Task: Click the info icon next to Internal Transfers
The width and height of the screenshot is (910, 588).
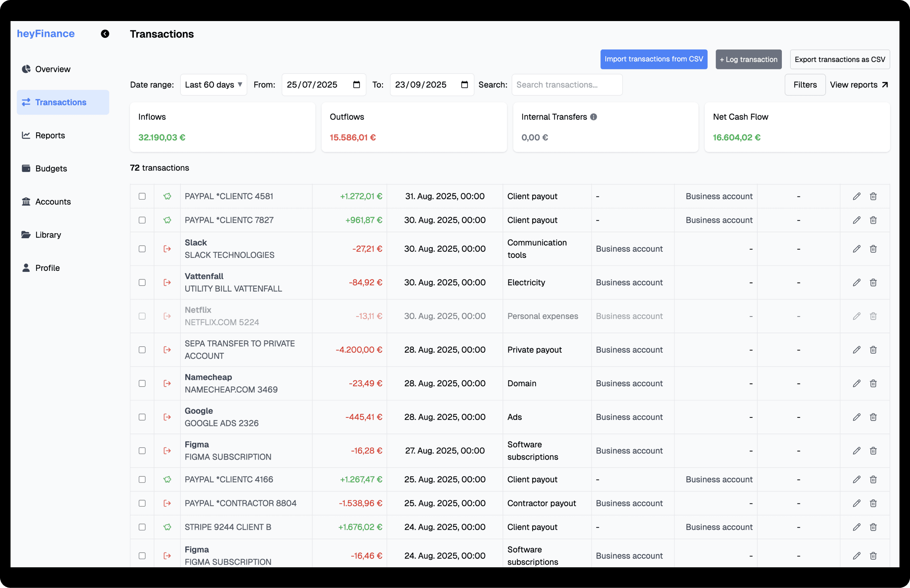Action: (x=593, y=117)
